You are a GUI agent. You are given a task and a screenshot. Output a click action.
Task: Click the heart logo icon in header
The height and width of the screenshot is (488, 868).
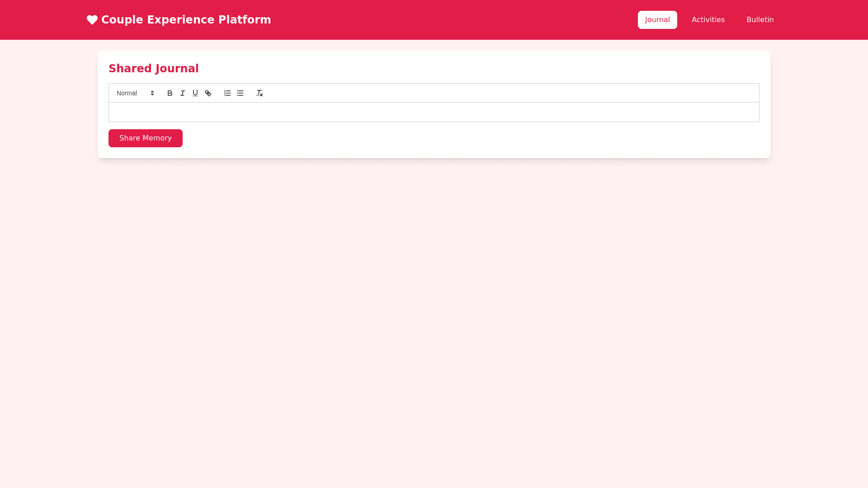tap(92, 20)
